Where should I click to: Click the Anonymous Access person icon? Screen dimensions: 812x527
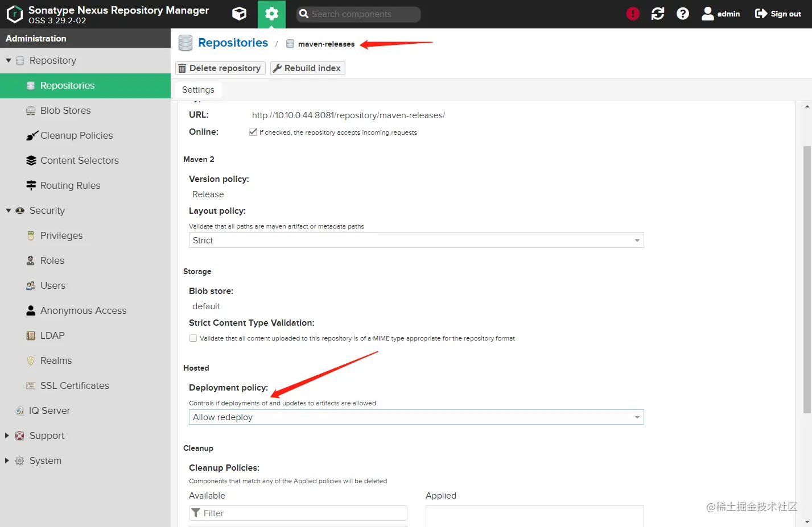31,310
